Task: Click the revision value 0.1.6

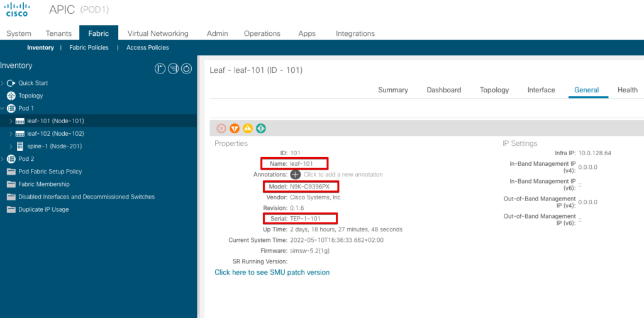Action: point(297,208)
